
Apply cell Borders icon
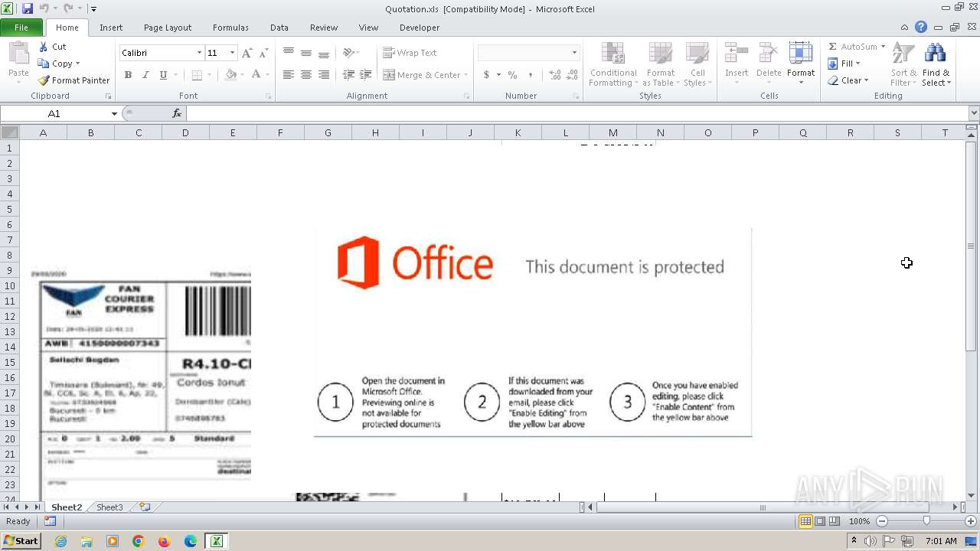197,75
